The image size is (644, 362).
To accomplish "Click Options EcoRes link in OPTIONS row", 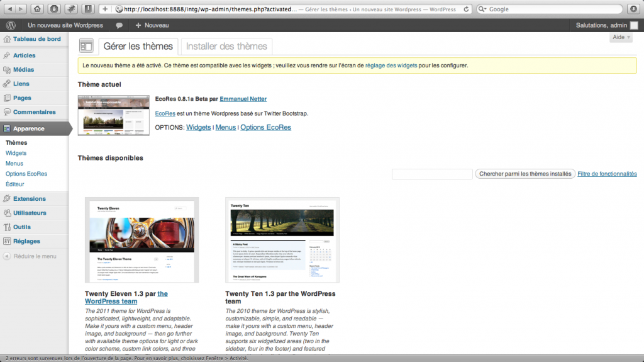I will coord(266,128).
